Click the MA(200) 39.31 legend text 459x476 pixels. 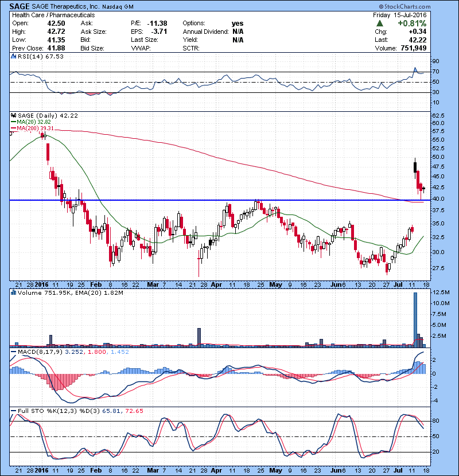click(x=35, y=128)
